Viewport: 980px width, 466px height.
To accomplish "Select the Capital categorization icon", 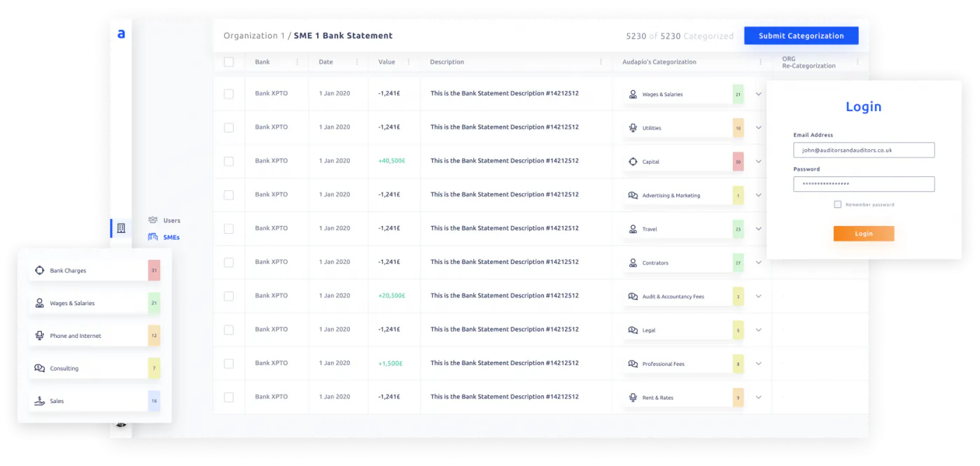I will pyautogui.click(x=633, y=161).
